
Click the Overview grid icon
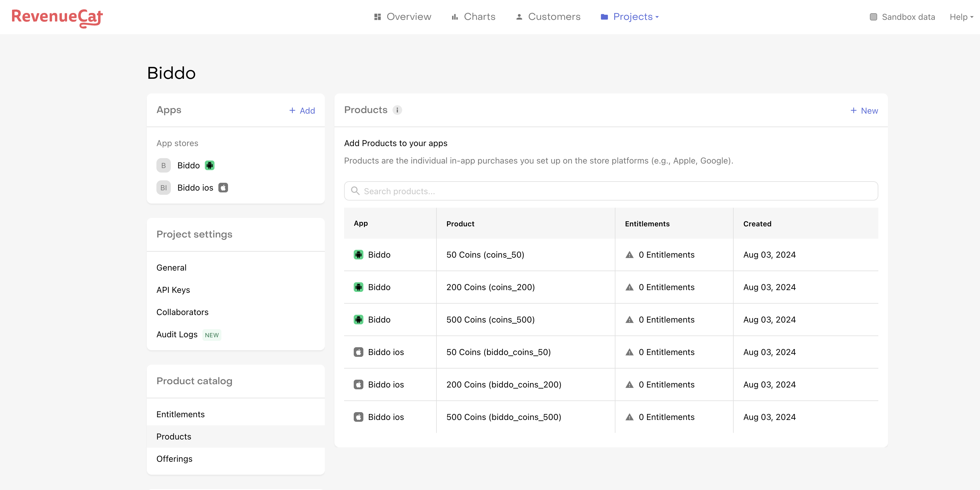(378, 17)
